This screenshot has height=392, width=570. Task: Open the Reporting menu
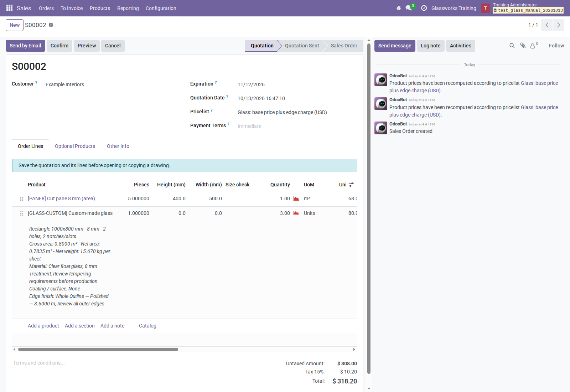click(128, 8)
